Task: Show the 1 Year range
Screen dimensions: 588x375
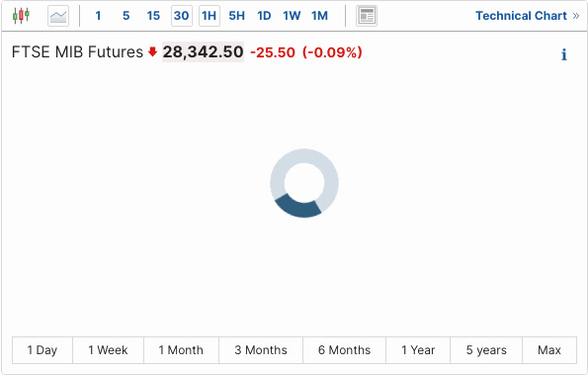Action: click(418, 350)
